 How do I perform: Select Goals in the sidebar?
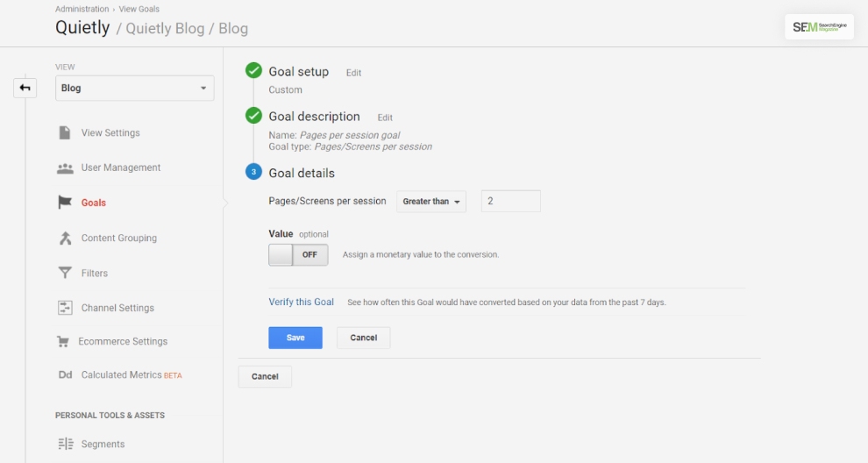click(x=94, y=203)
